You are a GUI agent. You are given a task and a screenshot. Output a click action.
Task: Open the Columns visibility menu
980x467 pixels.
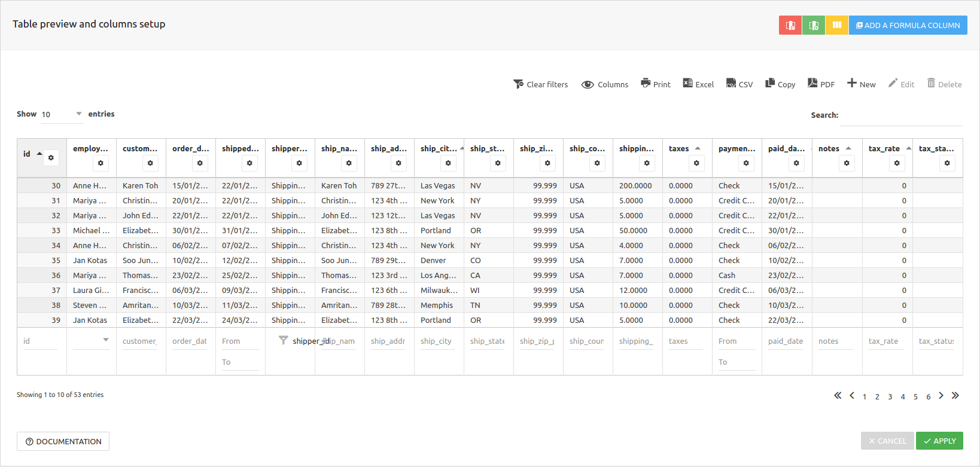coord(605,84)
